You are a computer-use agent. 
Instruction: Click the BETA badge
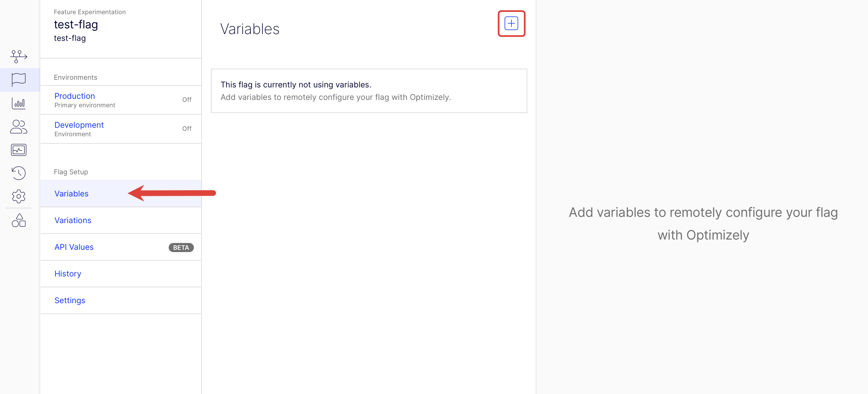(181, 247)
